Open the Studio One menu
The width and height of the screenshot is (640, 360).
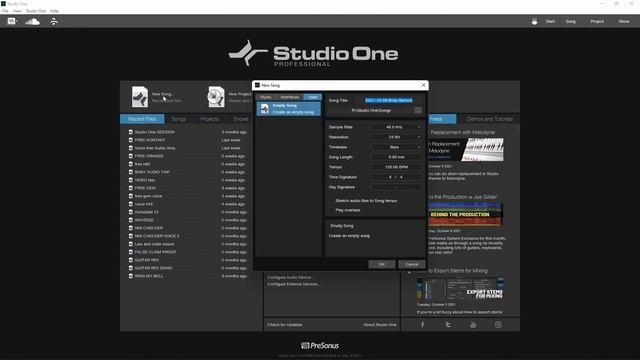[x=36, y=11]
